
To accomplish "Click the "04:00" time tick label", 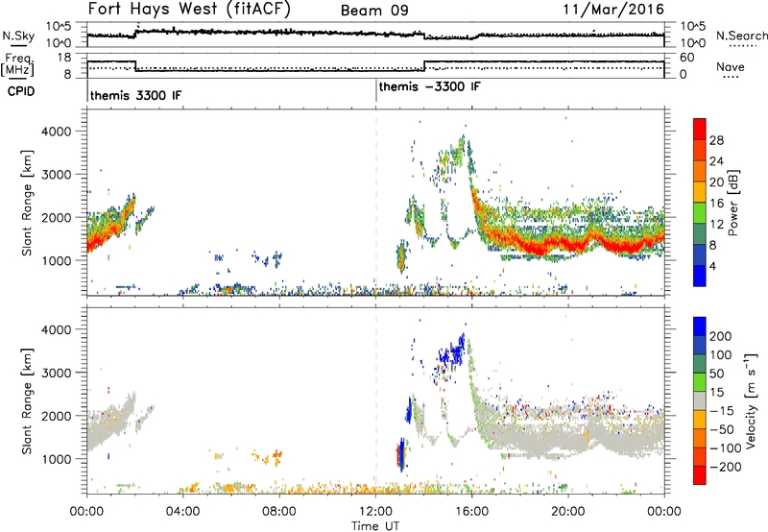I will pos(182,512).
